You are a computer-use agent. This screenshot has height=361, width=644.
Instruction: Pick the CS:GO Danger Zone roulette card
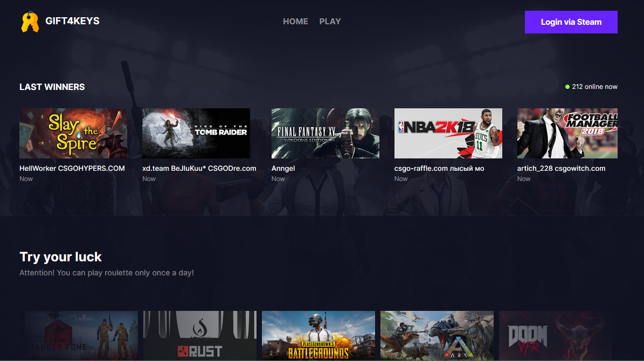click(81, 335)
